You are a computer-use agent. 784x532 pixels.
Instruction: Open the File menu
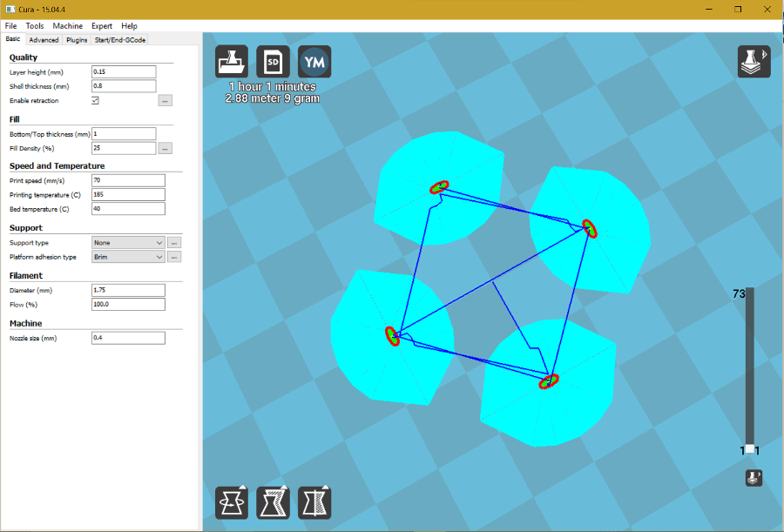pos(11,26)
